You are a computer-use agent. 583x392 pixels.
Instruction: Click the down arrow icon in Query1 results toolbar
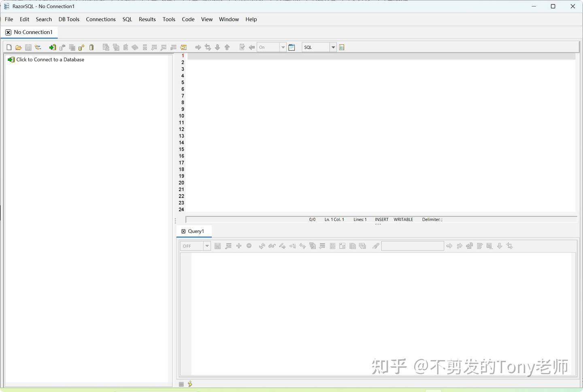pyautogui.click(x=500, y=246)
